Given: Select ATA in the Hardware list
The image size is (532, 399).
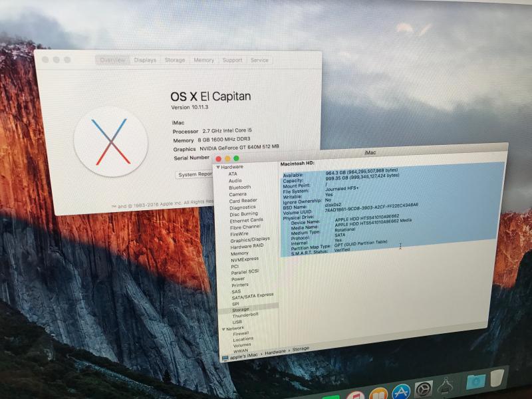Looking at the screenshot, I should (x=233, y=174).
